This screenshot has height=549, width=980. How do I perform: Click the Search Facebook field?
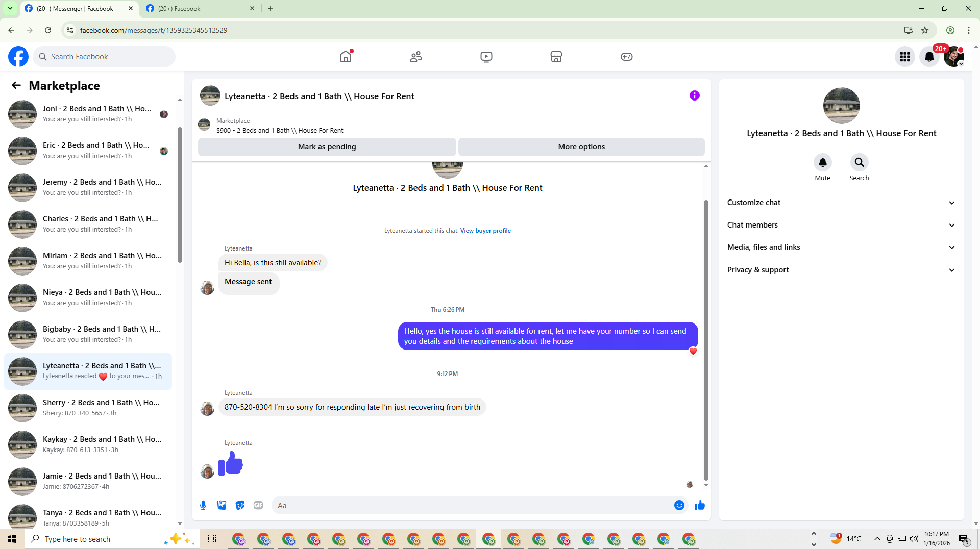pos(105,57)
